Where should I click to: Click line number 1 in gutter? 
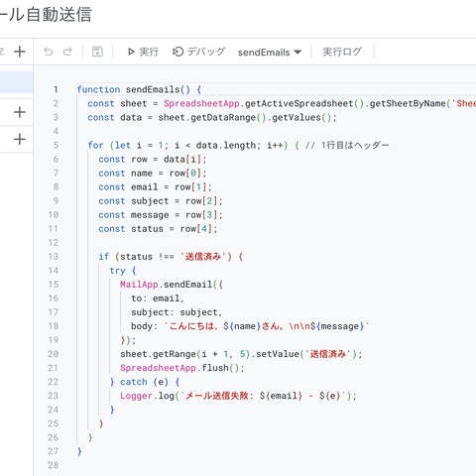56,89
